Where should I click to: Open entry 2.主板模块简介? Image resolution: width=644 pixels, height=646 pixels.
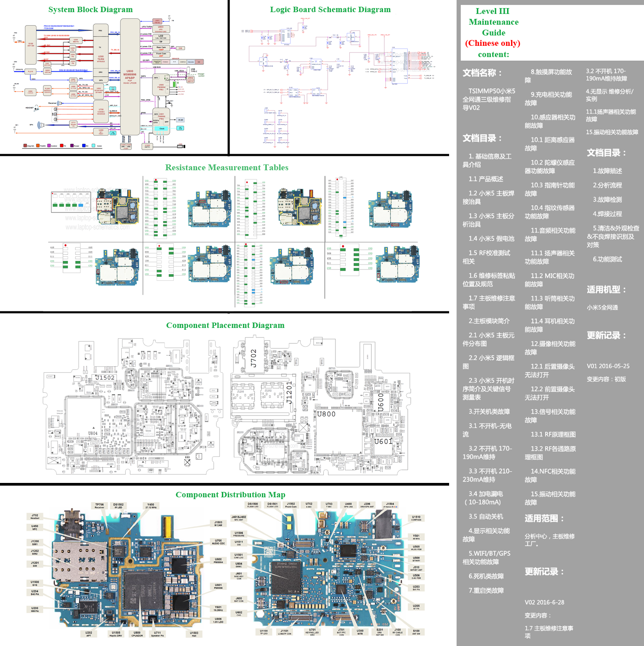(489, 321)
